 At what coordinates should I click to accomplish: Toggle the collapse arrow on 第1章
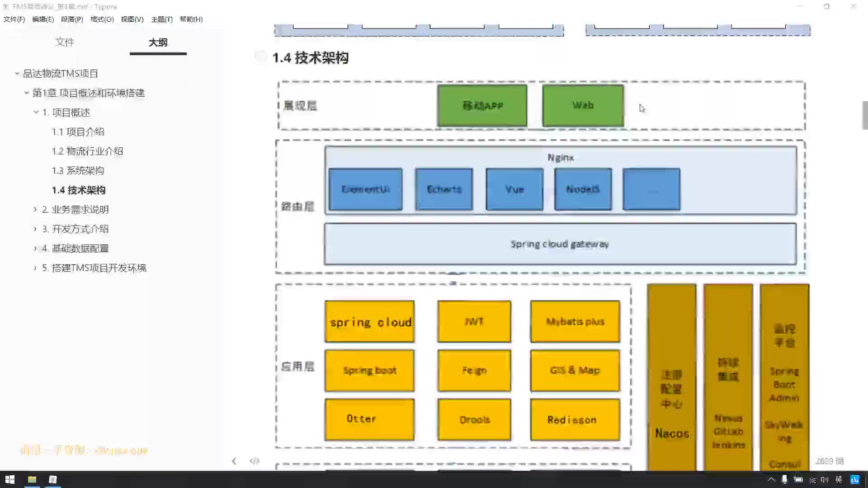click(x=26, y=93)
